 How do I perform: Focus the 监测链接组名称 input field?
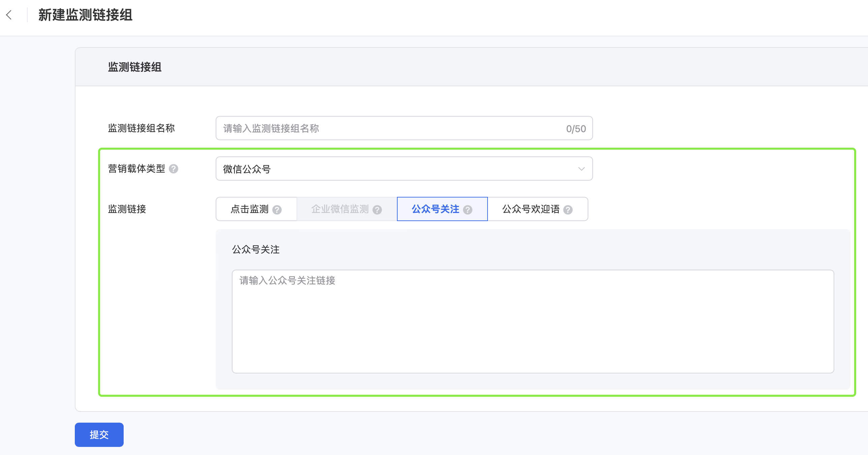[x=404, y=128]
